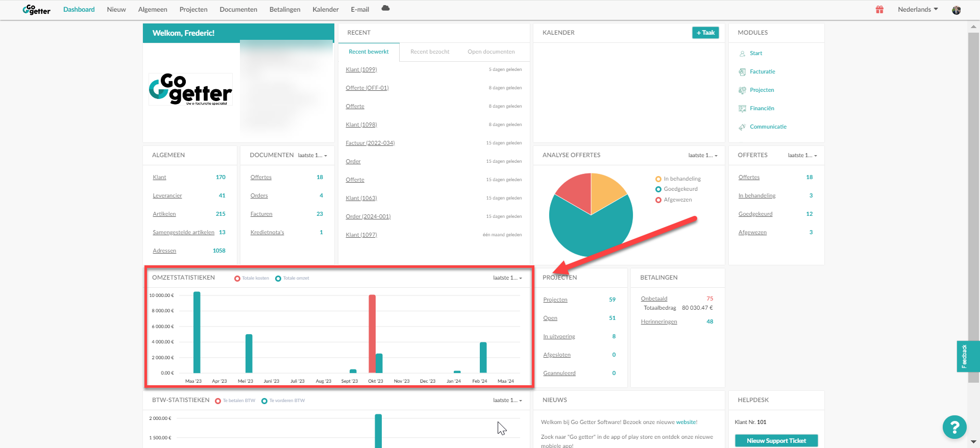This screenshot has height=448, width=980.
Task: Click scrollbar down arrow
Action: coord(973,442)
